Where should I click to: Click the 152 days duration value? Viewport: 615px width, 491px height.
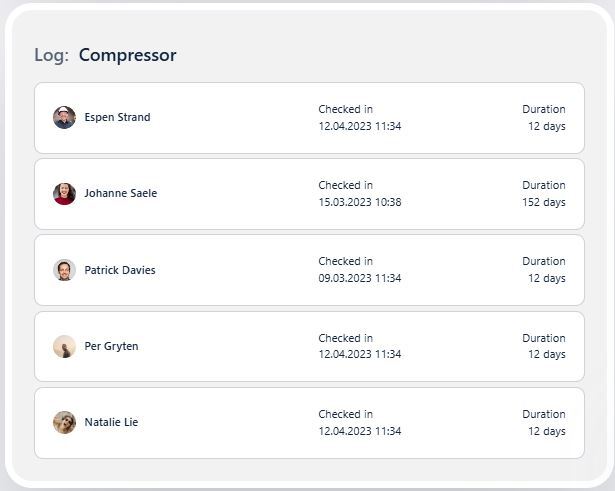click(x=543, y=202)
